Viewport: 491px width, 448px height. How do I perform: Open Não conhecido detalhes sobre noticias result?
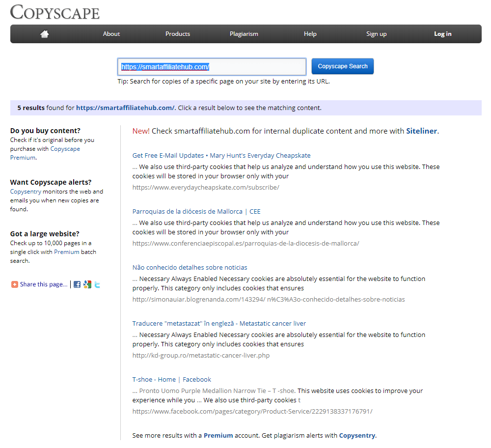[190, 268]
